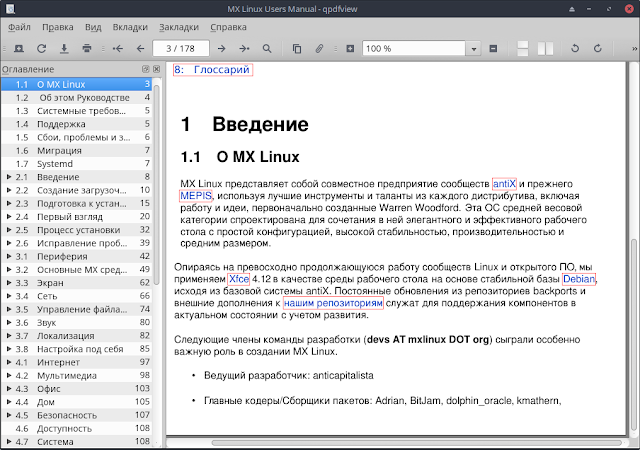The width and height of the screenshot is (640, 450).
Task: Select outline row 3.6 Звук
Action: [76, 323]
